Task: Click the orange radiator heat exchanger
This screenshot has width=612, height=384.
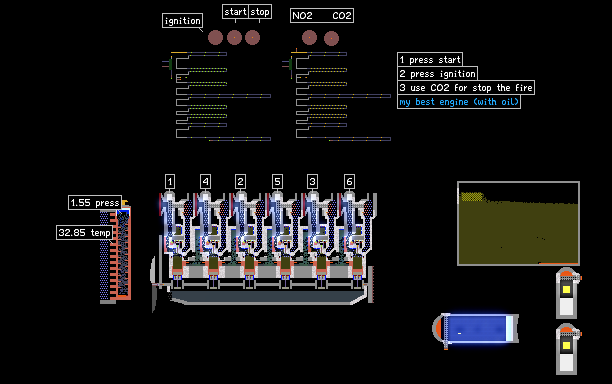Action: (x=116, y=254)
